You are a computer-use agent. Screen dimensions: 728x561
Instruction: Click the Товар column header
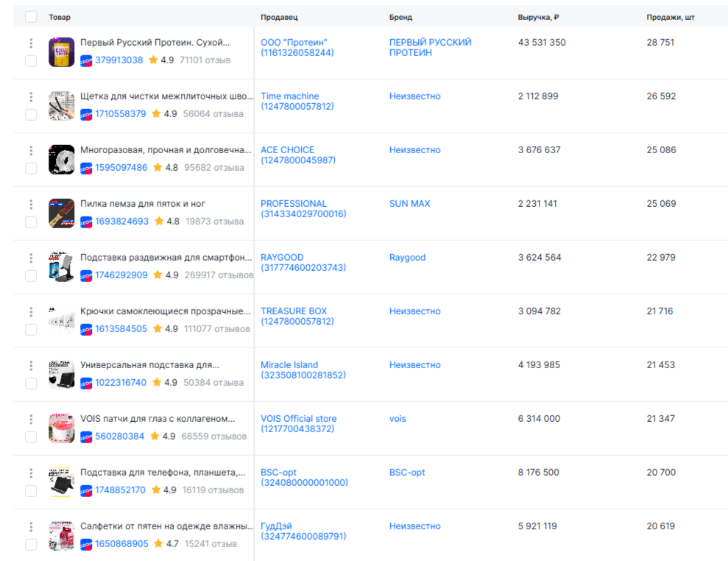(60, 17)
